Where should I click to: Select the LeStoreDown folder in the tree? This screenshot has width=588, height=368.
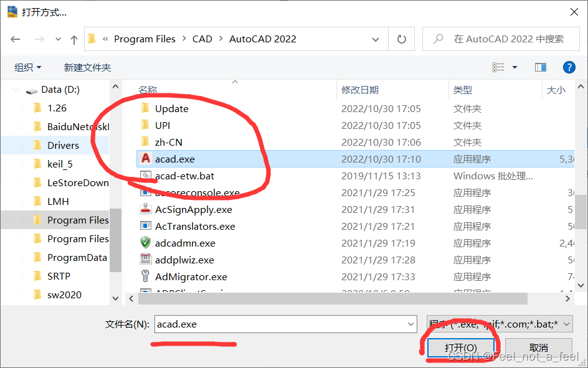78,183
